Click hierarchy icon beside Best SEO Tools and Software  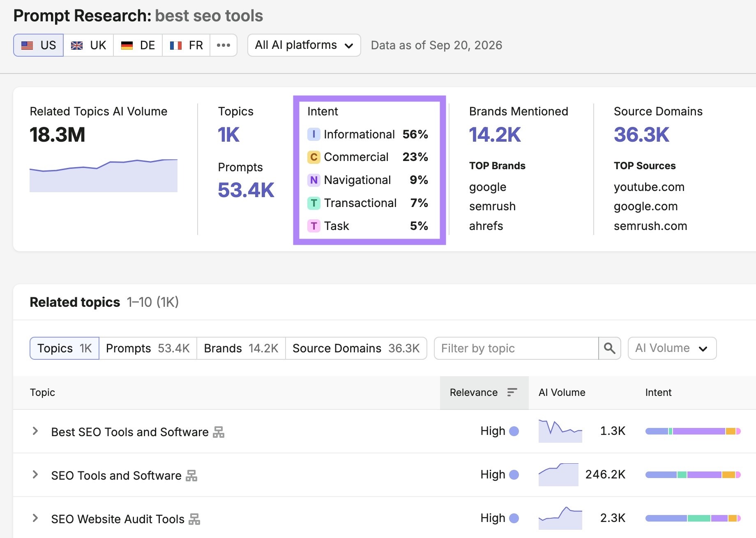(219, 432)
